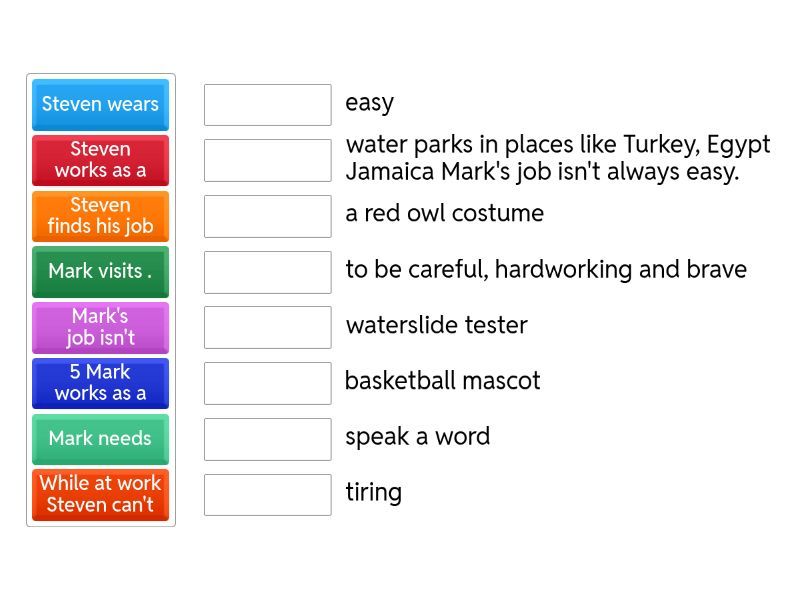Click the empty box beside 'easy'
The height and width of the screenshot is (600, 800).
pos(267,105)
